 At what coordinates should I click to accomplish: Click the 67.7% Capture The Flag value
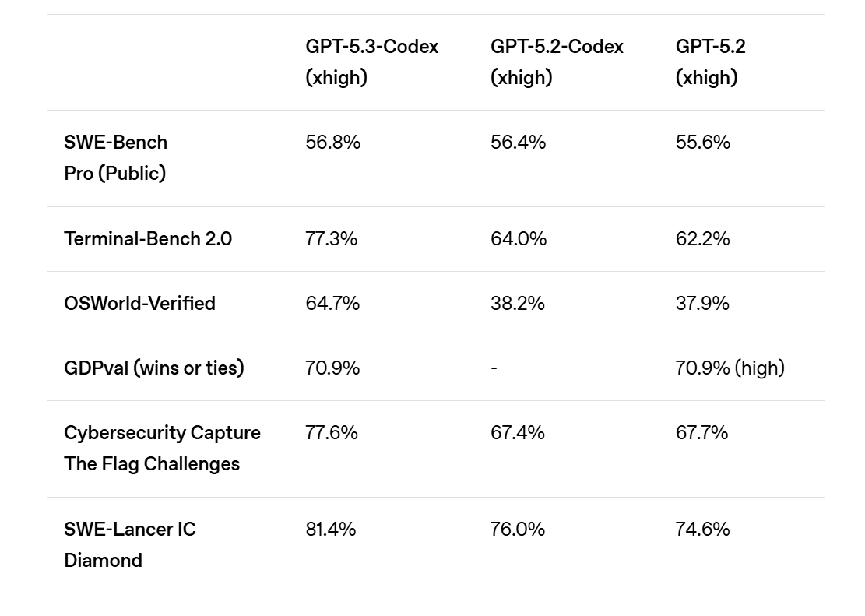click(701, 433)
